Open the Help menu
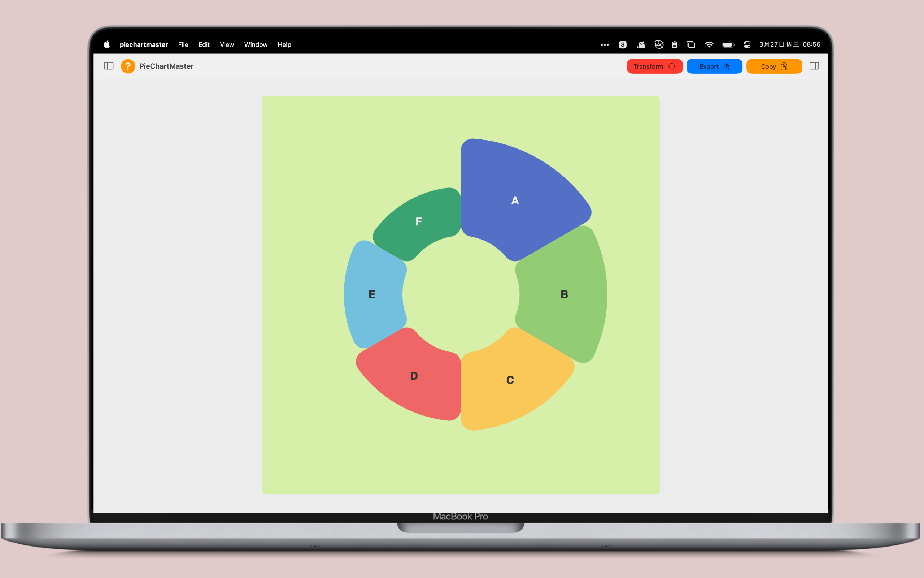The image size is (924, 578). 284,45
